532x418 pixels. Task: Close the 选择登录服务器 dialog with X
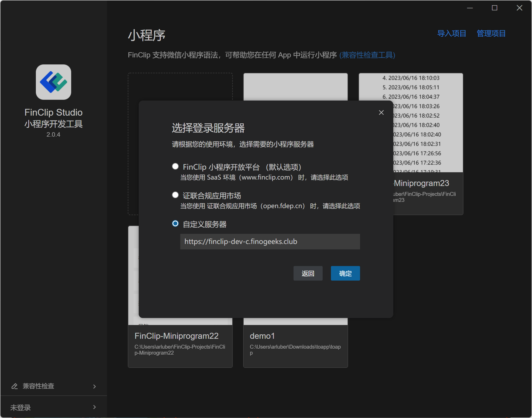(381, 112)
